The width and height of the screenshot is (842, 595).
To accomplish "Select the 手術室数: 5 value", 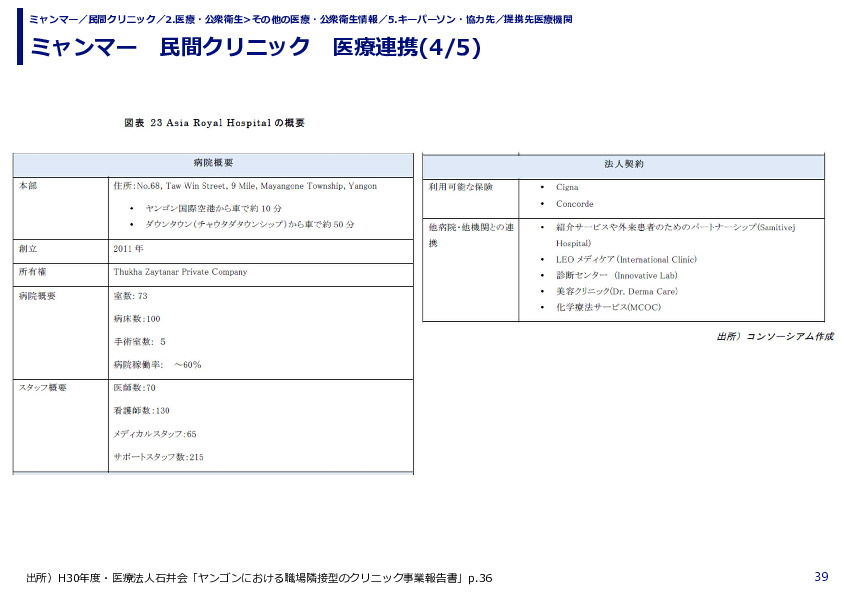I will [140, 342].
